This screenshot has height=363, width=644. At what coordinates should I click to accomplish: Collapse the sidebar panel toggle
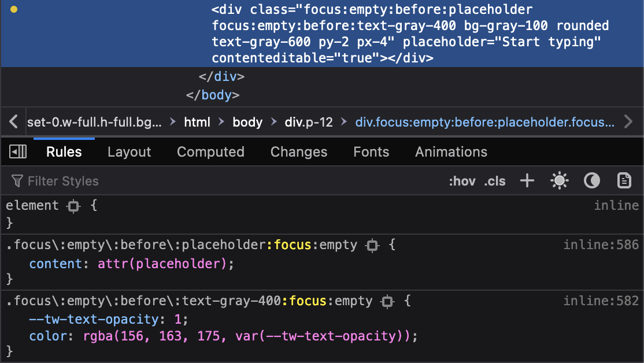pyautogui.click(x=18, y=151)
